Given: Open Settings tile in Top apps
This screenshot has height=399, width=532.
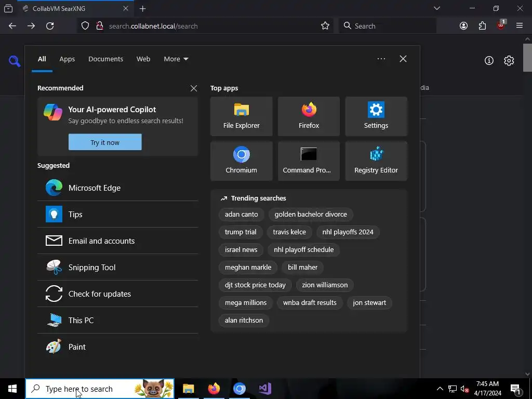Looking at the screenshot, I should tap(376, 116).
